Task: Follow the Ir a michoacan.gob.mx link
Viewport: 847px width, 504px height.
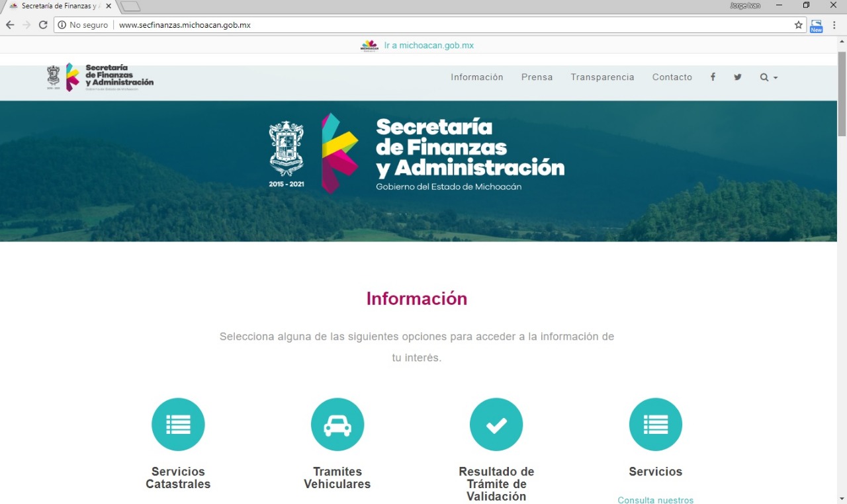Action: coord(429,45)
